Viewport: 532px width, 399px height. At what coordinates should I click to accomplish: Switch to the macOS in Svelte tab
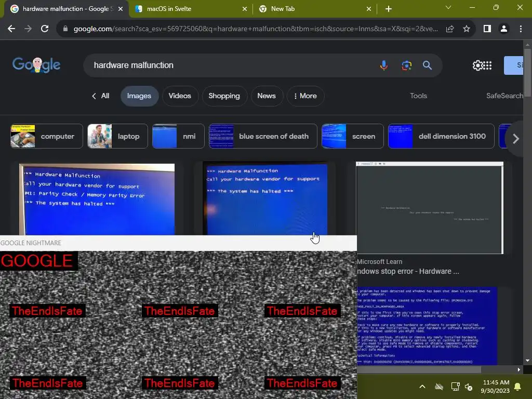coord(191,9)
